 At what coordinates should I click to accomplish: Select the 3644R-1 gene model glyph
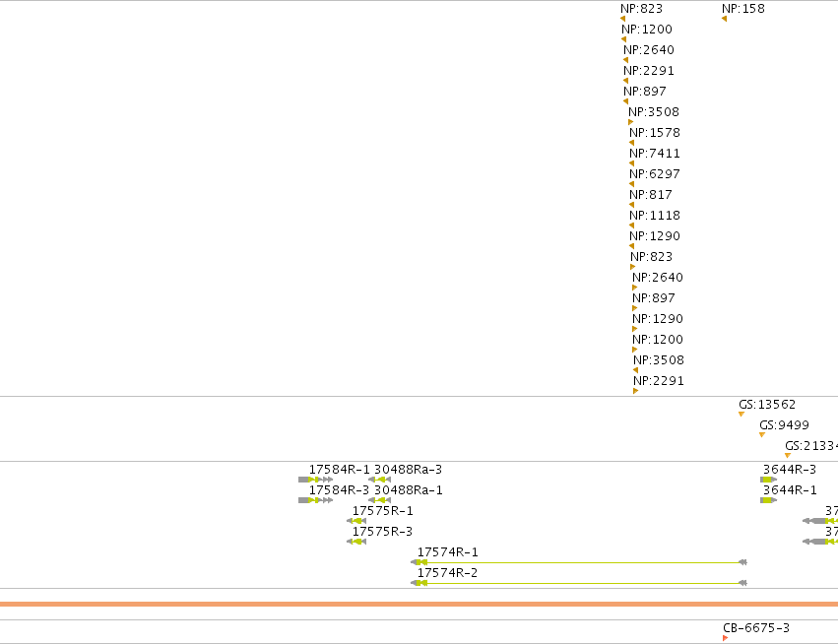click(x=768, y=500)
